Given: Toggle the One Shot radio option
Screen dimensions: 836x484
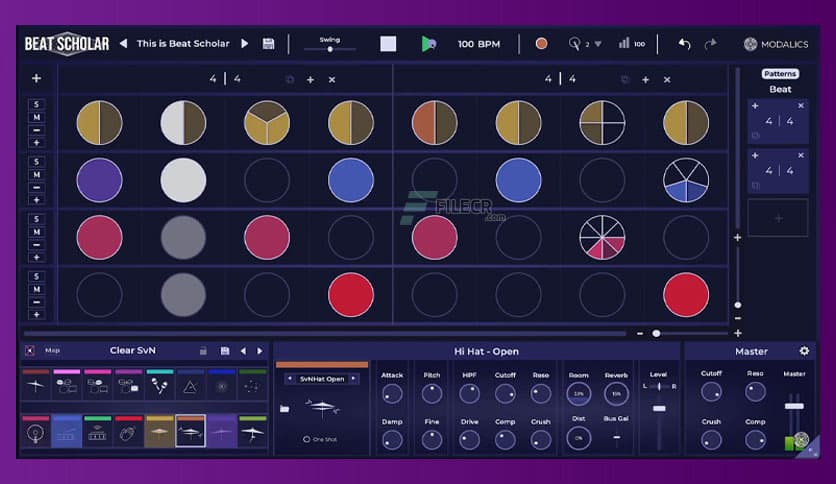Looking at the screenshot, I should pyautogui.click(x=307, y=439).
